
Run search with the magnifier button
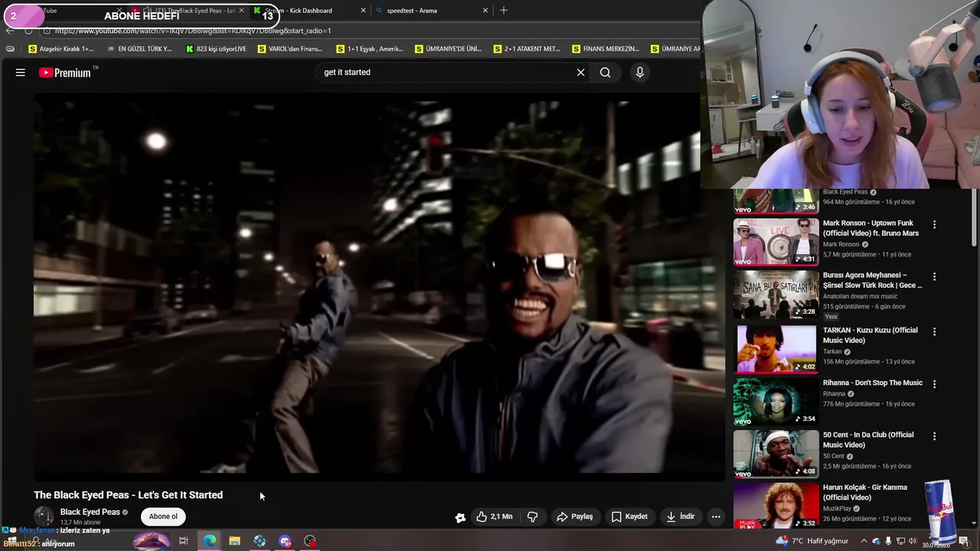tap(605, 72)
